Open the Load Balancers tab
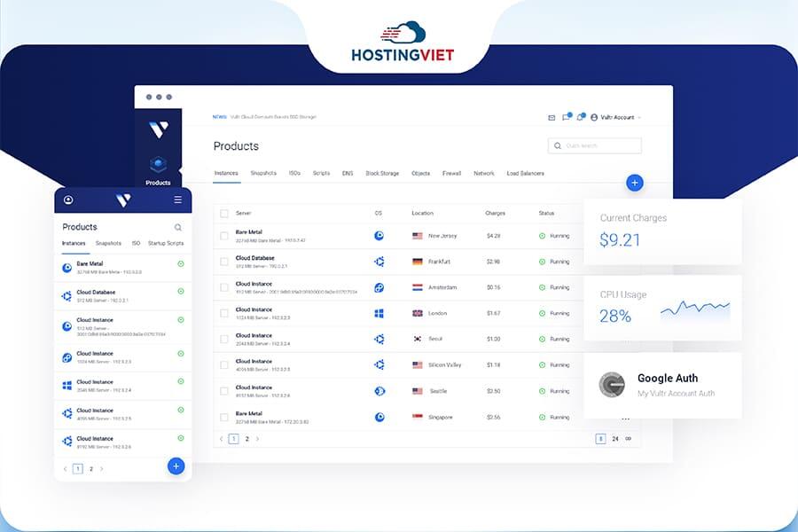798x532 pixels. (x=525, y=173)
